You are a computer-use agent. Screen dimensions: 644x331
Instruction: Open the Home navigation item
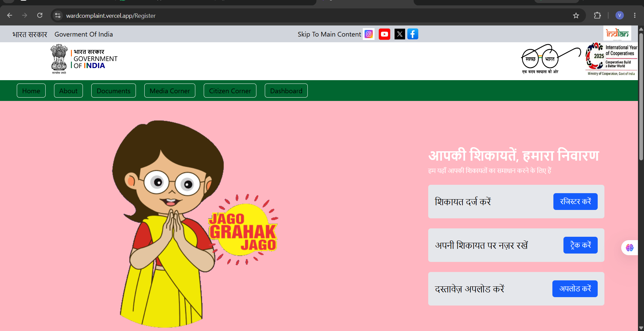click(x=31, y=91)
